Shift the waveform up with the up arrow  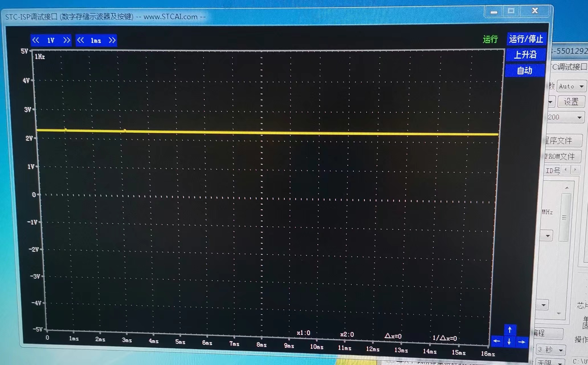click(510, 330)
